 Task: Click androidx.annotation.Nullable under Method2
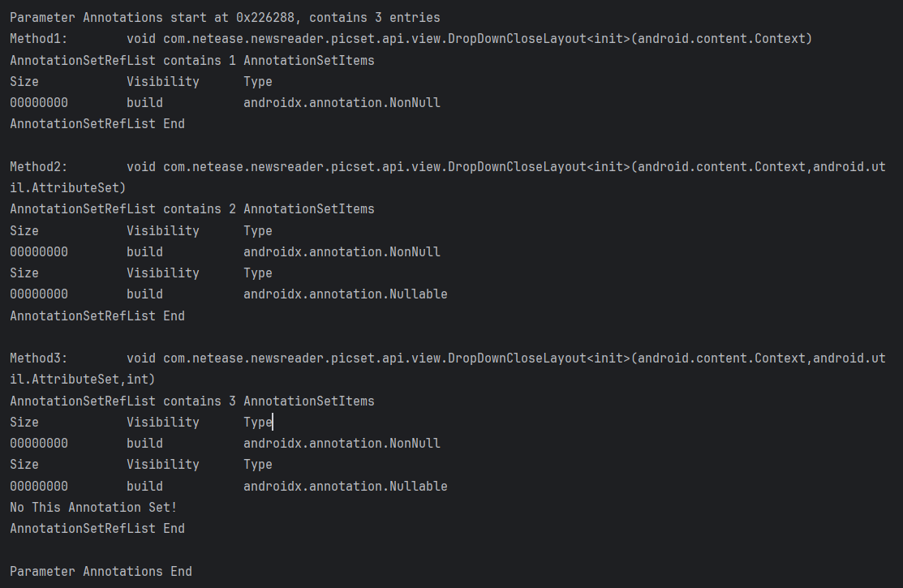pos(345,294)
